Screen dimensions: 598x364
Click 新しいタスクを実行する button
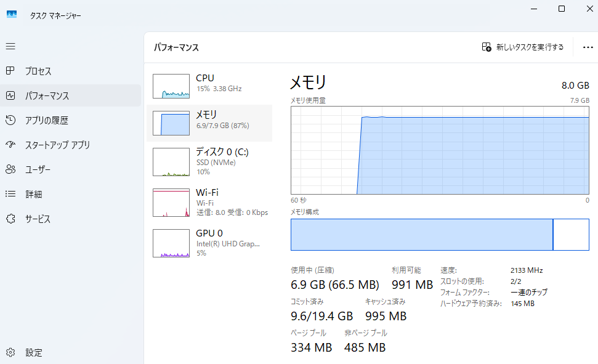click(x=523, y=47)
